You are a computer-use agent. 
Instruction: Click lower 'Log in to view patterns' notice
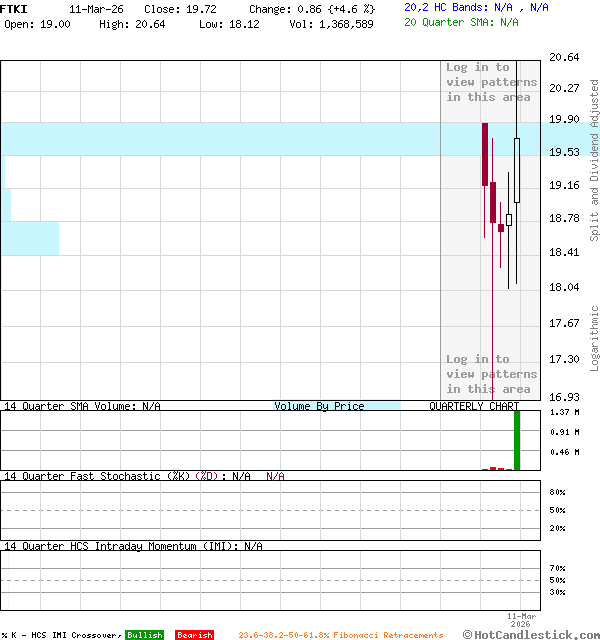491,374
